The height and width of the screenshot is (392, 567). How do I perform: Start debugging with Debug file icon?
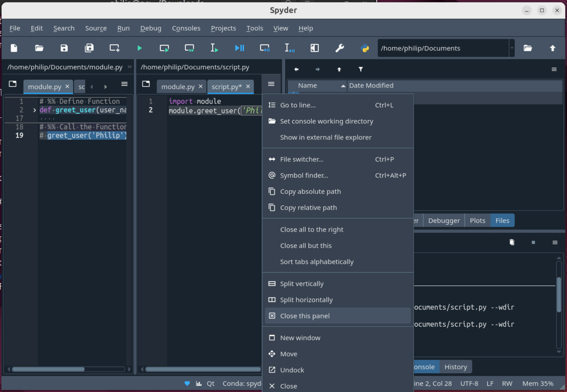click(x=239, y=48)
